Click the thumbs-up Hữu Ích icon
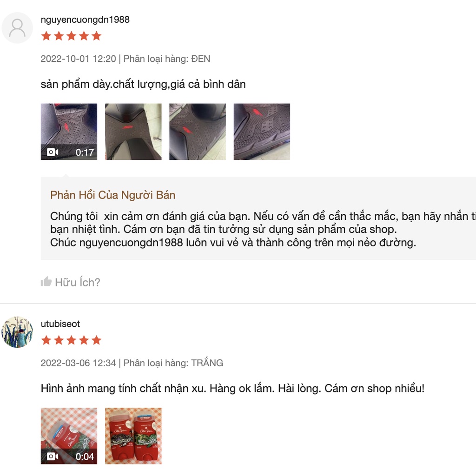This screenshot has height=476, width=476. pyautogui.click(x=46, y=282)
